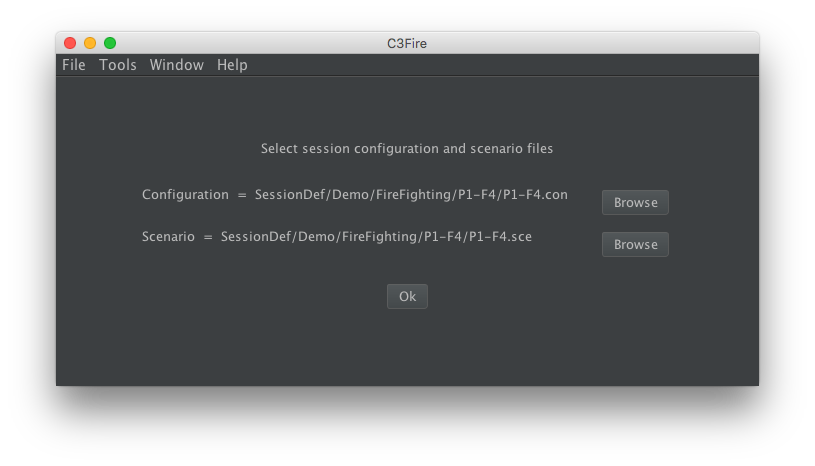Click the 'Scenario' label text
The height and width of the screenshot is (466, 815).
(168, 237)
